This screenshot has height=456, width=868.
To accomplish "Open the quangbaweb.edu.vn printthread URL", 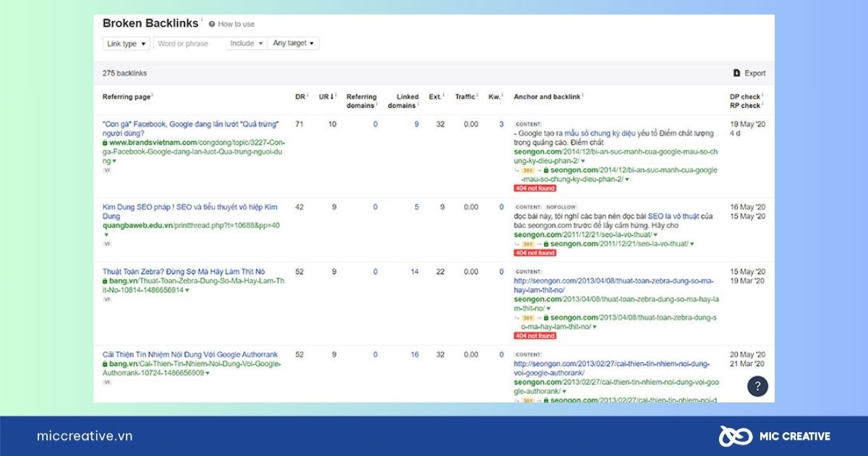I will click(191, 225).
